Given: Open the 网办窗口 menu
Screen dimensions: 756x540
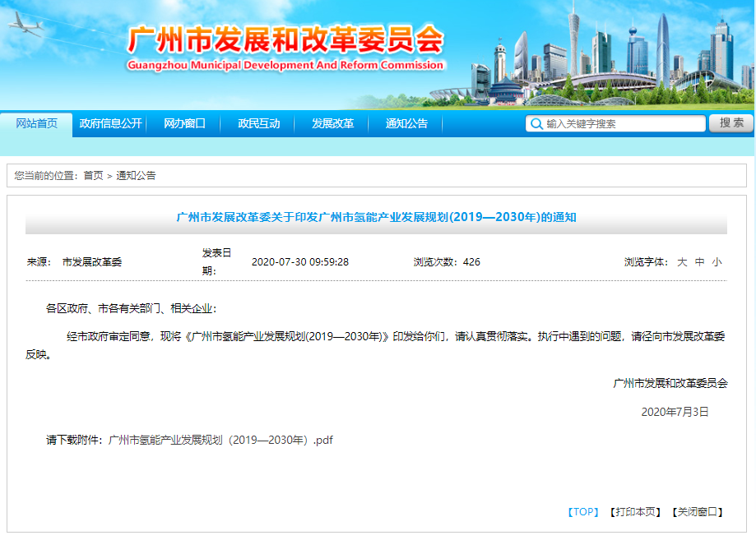Looking at the screenshot, I should tap(186, 123).
